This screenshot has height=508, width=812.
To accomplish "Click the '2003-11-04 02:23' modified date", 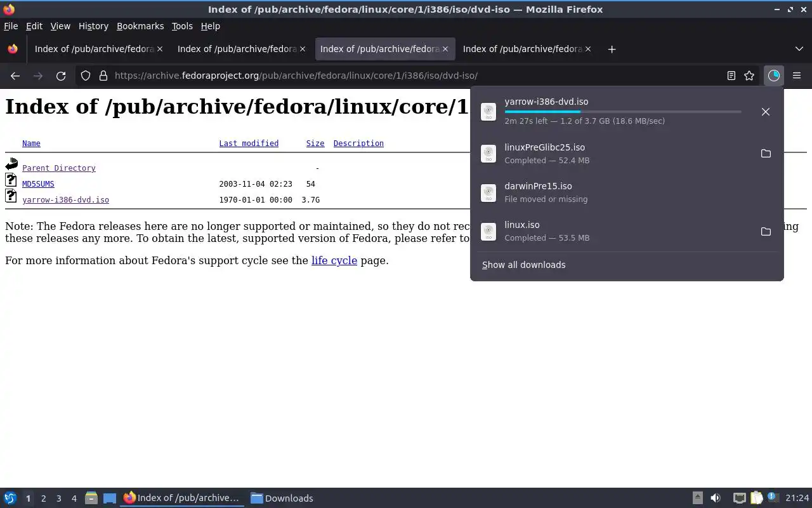I will (x=256, y=184).
